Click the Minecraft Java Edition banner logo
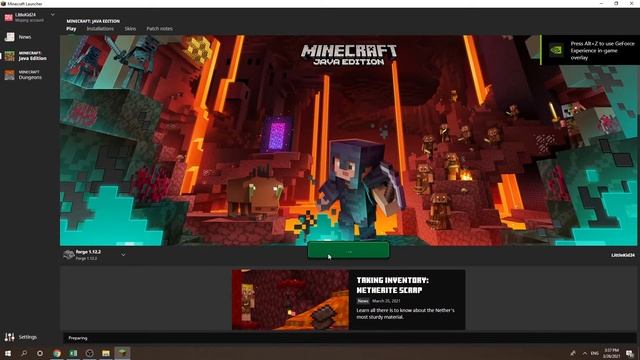640x360 pixels. pyautogui.click(x=349, y=55)
